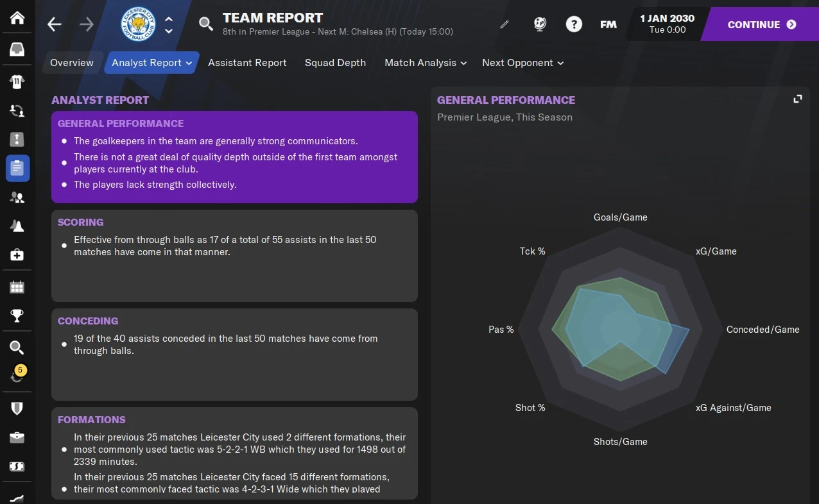Open the world globe icon in top bar
The height and width of the screenshot is (504, 819).
[540, 24]
